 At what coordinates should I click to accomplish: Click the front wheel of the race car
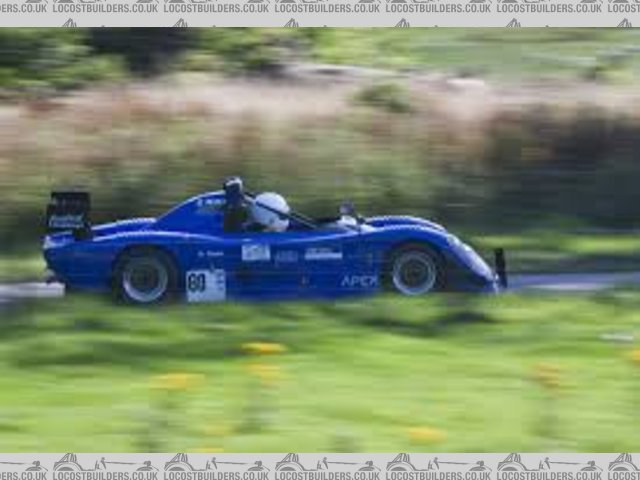415,271
